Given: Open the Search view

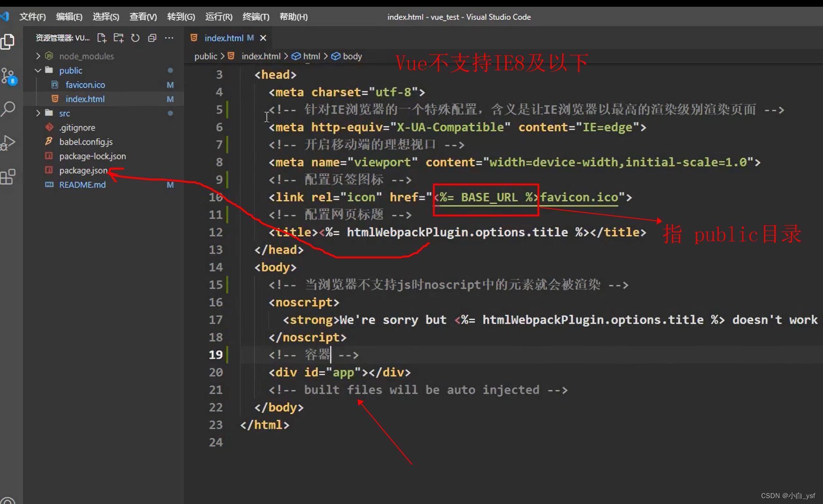Looking at the screenshot, I should [8, 109].
